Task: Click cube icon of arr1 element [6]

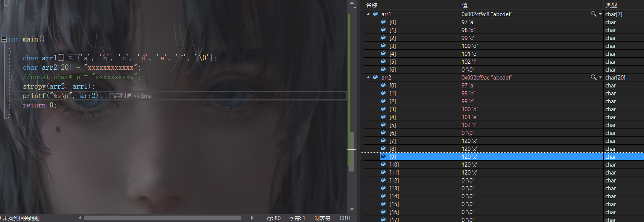Action: point(383,69)
